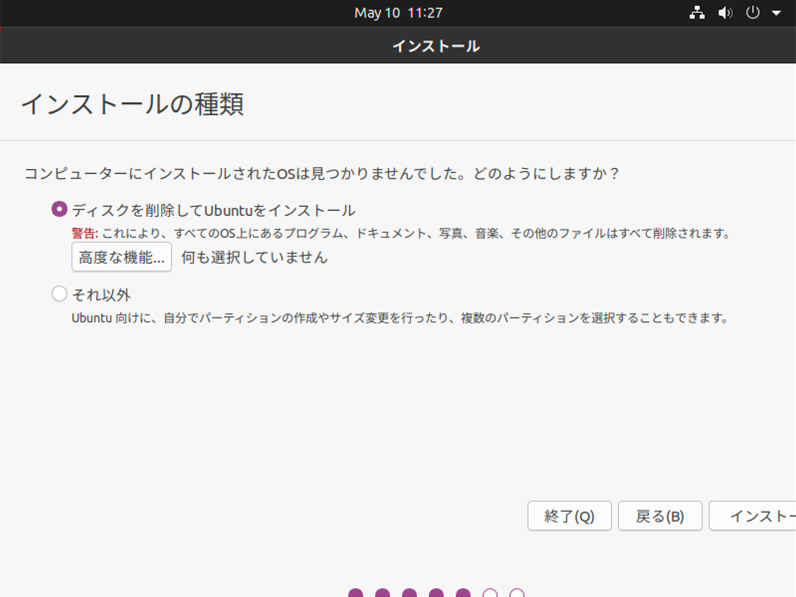Click the インストール button at bottom right

pyautogui.click(x=755, y=516)
